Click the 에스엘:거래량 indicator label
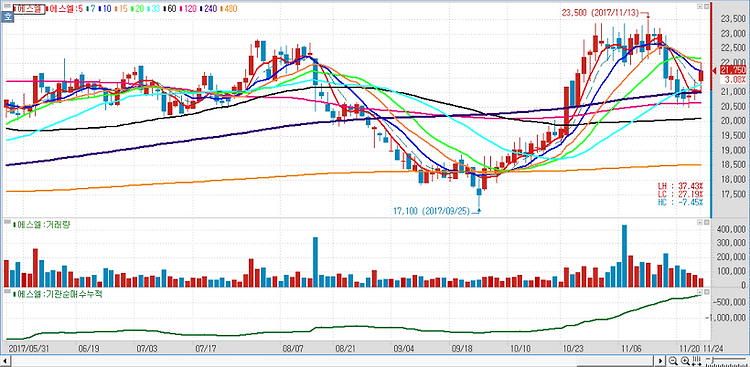 [43, 224]
